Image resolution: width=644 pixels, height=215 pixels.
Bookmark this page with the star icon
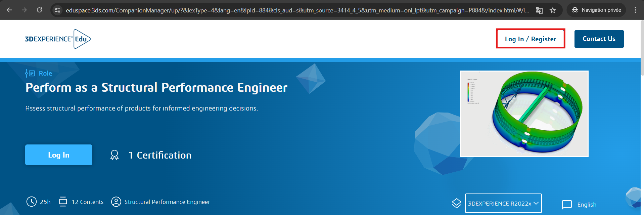coord(553,10)
